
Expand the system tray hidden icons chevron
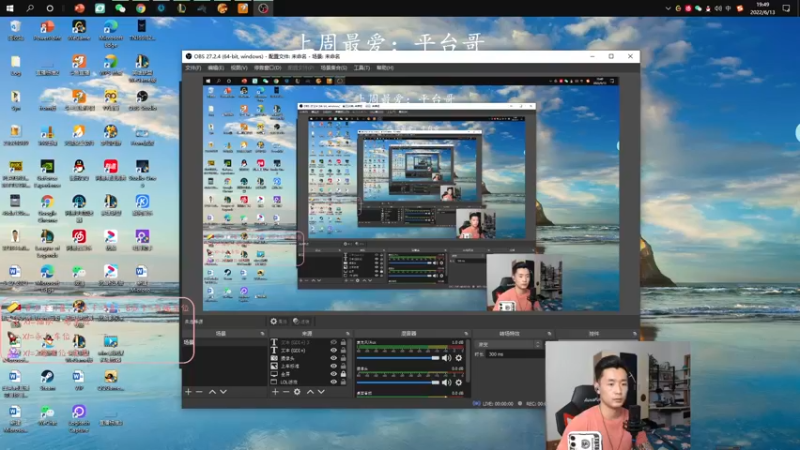coord(668,9)
